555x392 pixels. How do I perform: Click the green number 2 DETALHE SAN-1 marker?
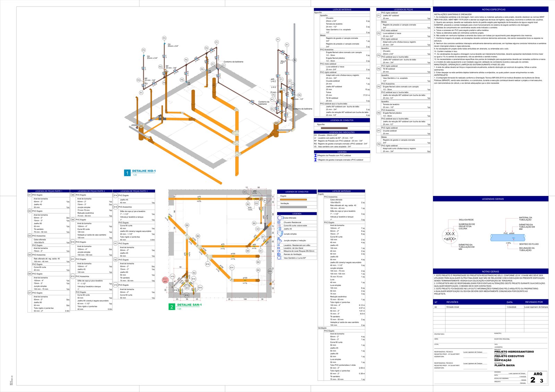point(172,307)
